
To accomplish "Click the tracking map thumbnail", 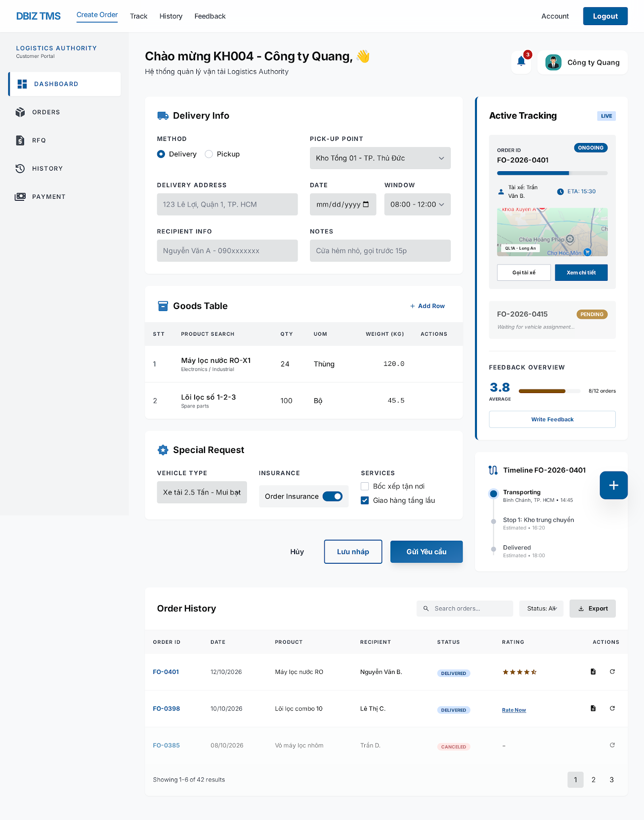I will click(552, 232).
